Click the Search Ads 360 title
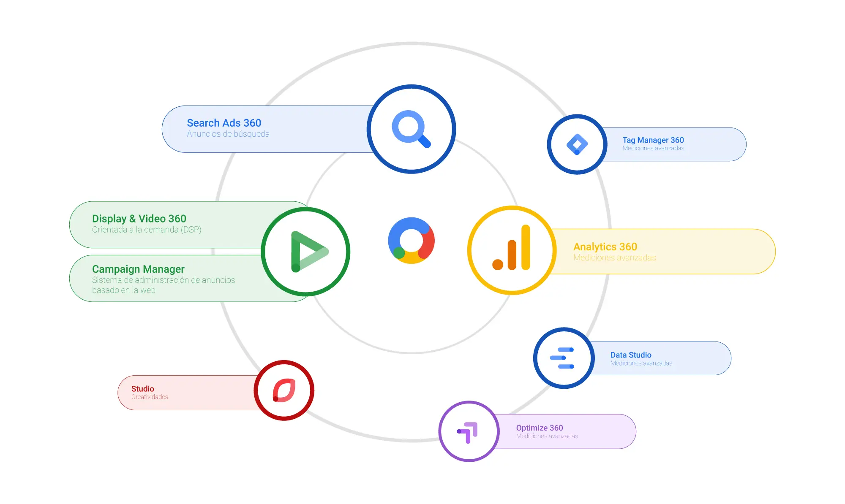 click(224, 123)
